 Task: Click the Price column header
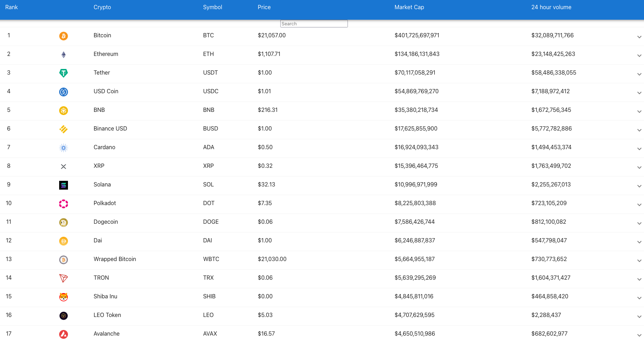pyautogui.click(x=264, y=7)
